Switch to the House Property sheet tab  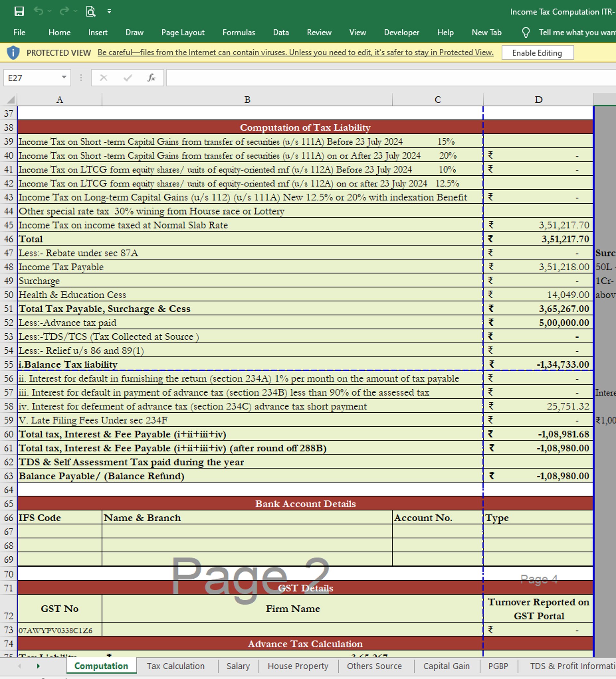pyautogui.click(x=297, y=666)
